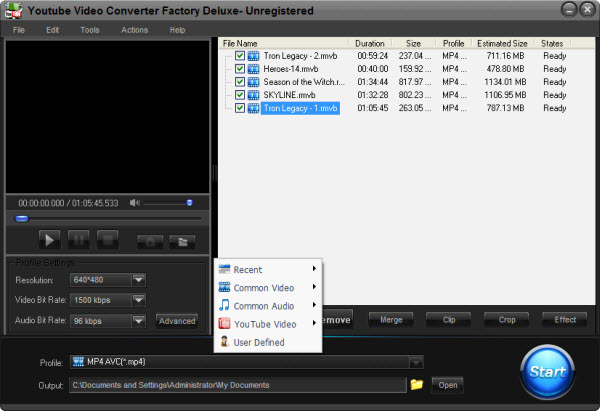Uncheck the Heroes-14.rmvb checkbox
Image resolution: width=600 pixels, height=411 pixels.
240,69
